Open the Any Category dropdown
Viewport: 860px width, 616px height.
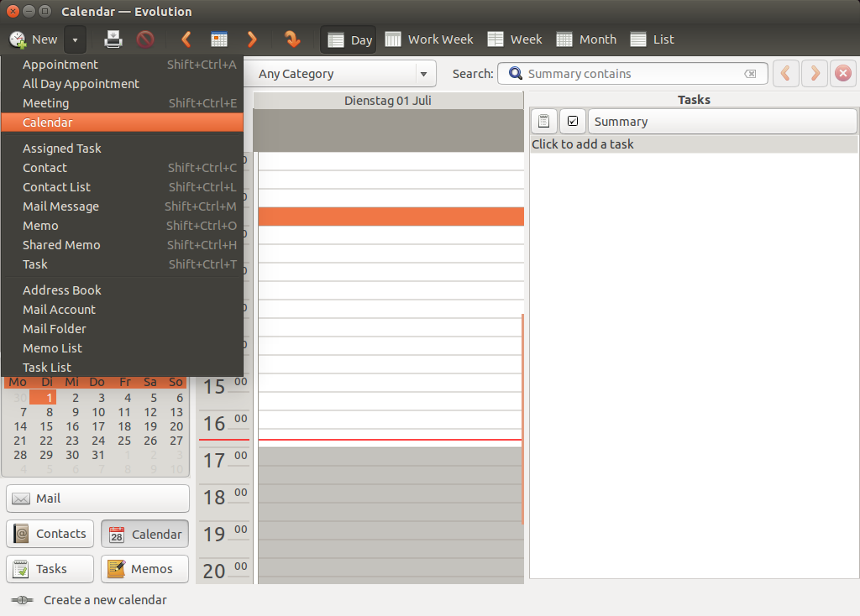click(340, 74)
